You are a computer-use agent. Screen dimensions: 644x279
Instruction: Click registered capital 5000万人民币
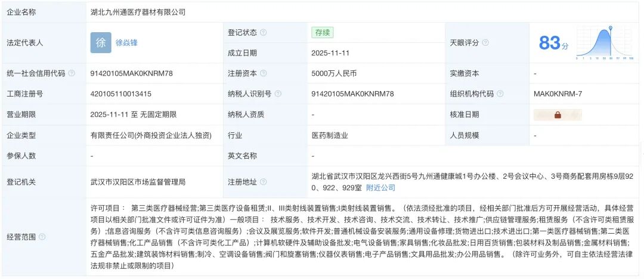335,73
